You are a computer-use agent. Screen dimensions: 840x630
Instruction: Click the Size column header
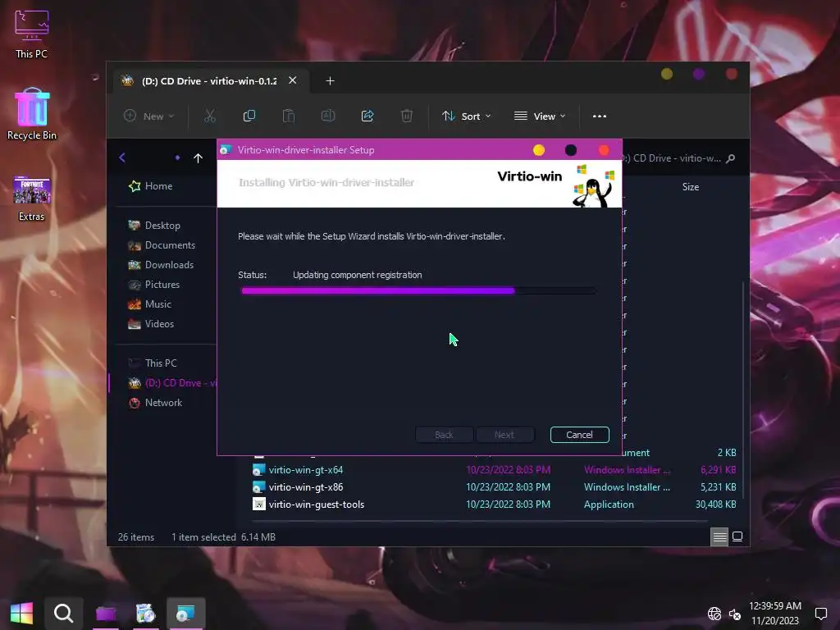coord(691,187)
